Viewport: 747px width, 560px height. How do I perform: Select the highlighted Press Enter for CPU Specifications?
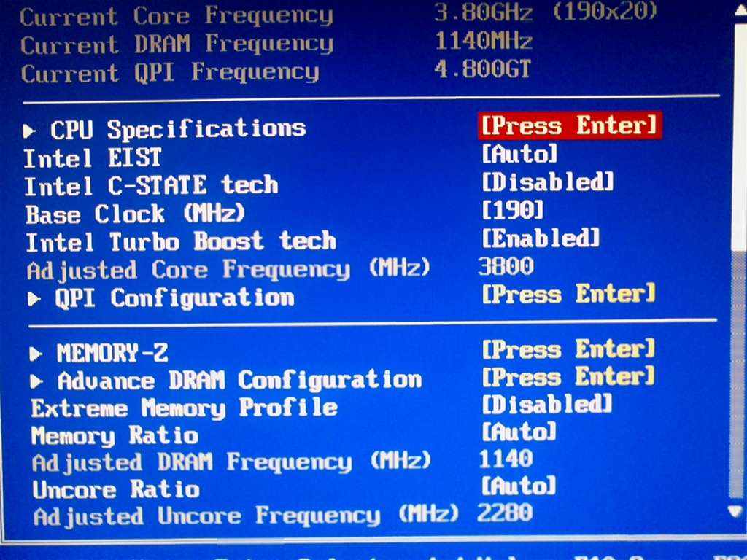(570, 125)
